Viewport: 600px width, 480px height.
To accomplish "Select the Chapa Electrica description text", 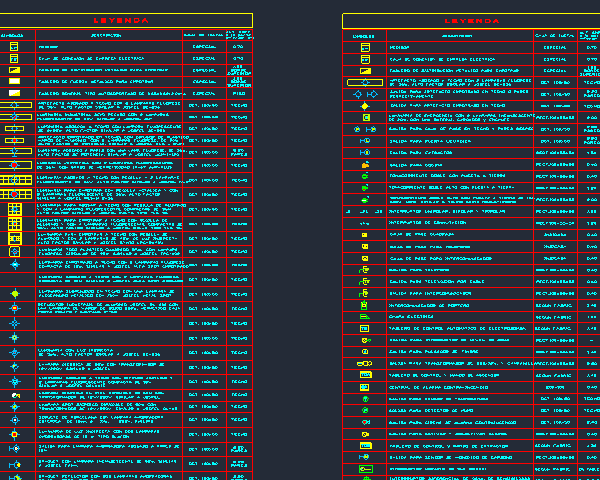I will pos(411,317).
